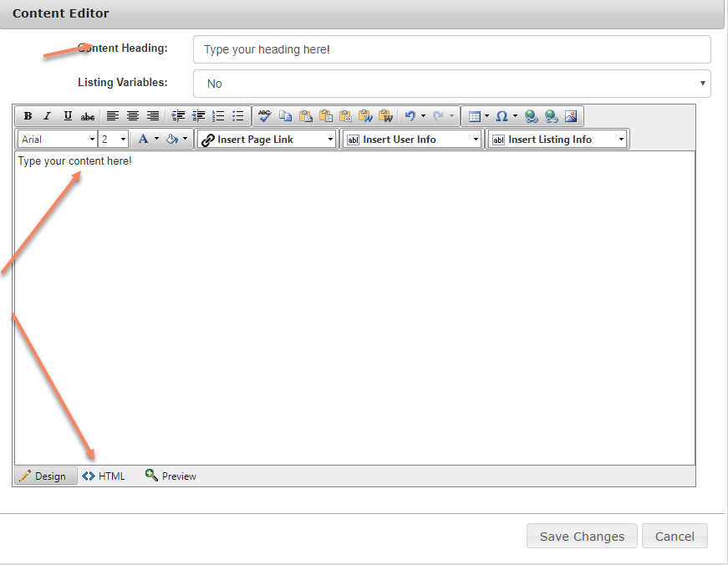Run the ABC spell checker
The width and height of the screenshot is (728, 565).
(x=265, y=116)
